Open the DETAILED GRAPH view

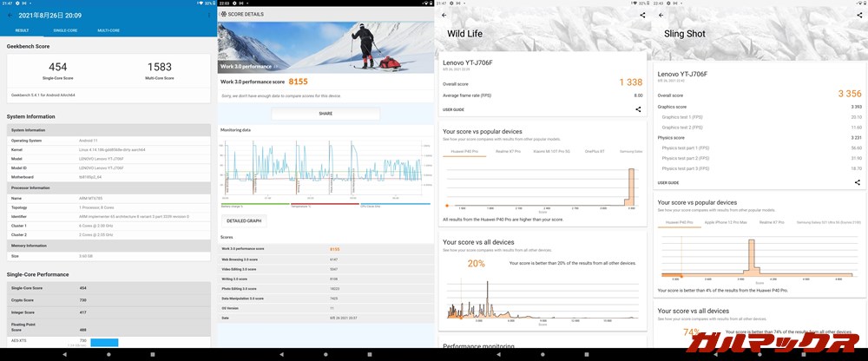click(242, 220)
